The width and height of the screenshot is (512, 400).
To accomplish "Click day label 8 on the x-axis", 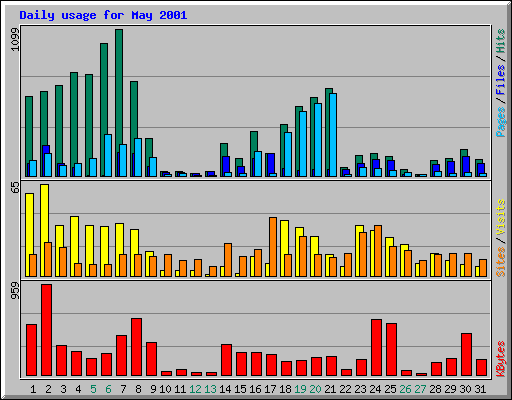I will [138, 389].
